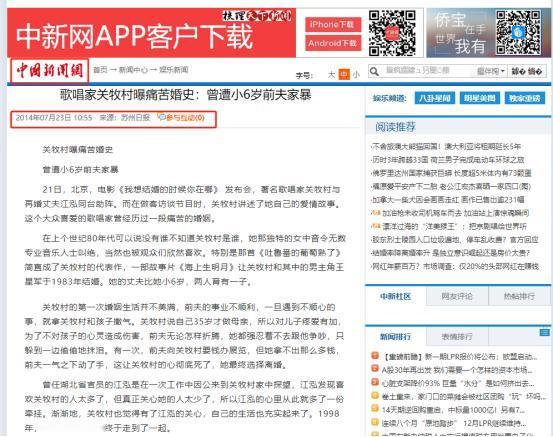Screen dimensions: 553x437
Task: Click the left QR code image
Action: tap(392, 33)
